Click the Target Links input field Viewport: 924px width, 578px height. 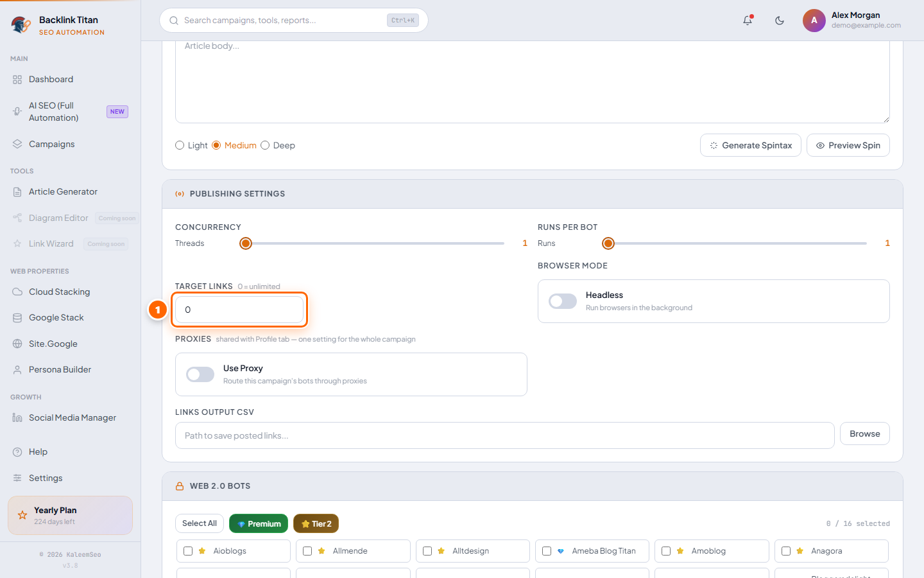[x=239, y=310]
